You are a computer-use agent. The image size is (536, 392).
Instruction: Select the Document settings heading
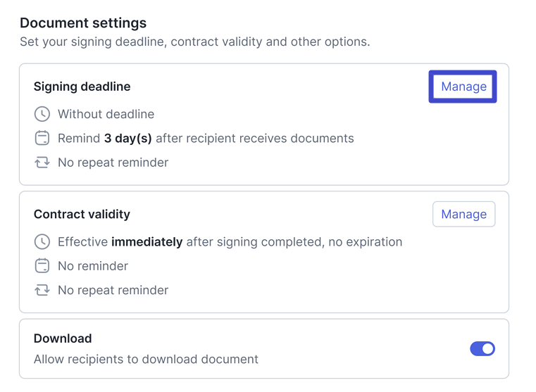pos(83,23)
